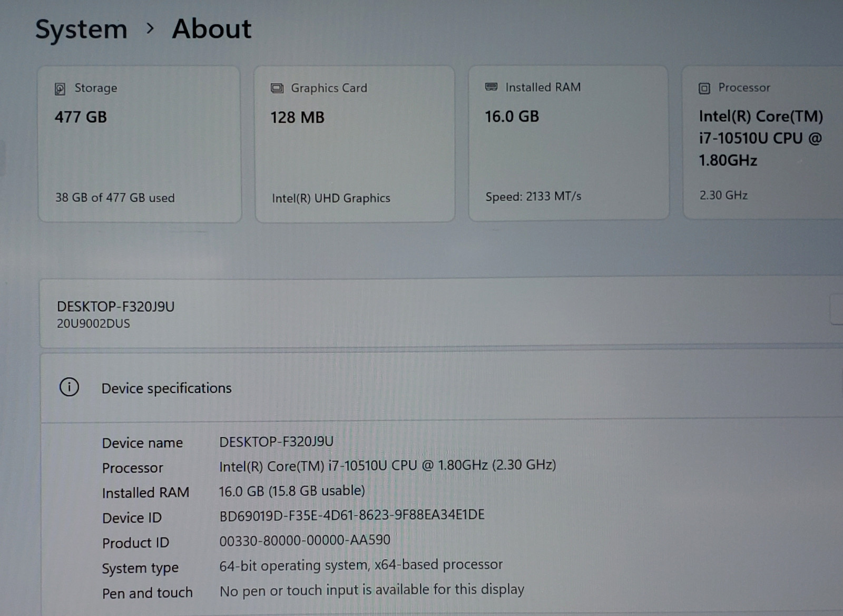Image resolution: width=843 pixels, height=616 pixels.
Task: Click 'Speed: 2133 MT/s' text
Action: click(x=533, y=197)
